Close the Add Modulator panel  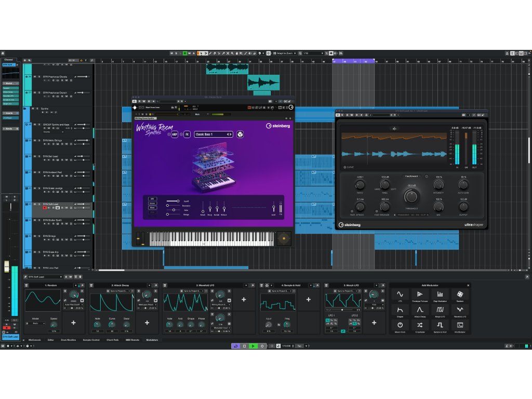click(468, 285)
